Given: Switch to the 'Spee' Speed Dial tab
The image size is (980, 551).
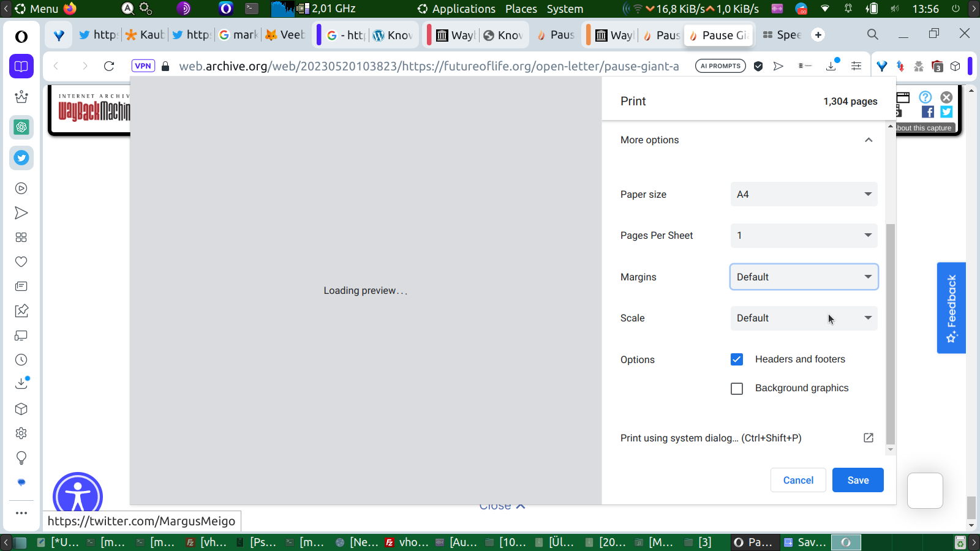Looking at the screenshot, I should click(782, 35).
